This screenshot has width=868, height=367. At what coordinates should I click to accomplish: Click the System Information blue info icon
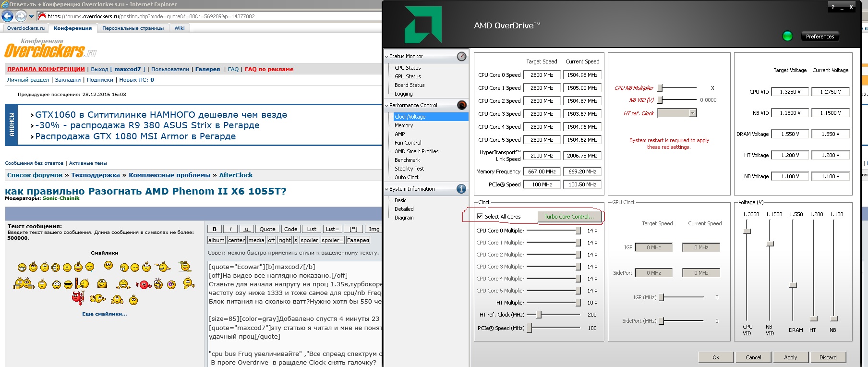461,189
